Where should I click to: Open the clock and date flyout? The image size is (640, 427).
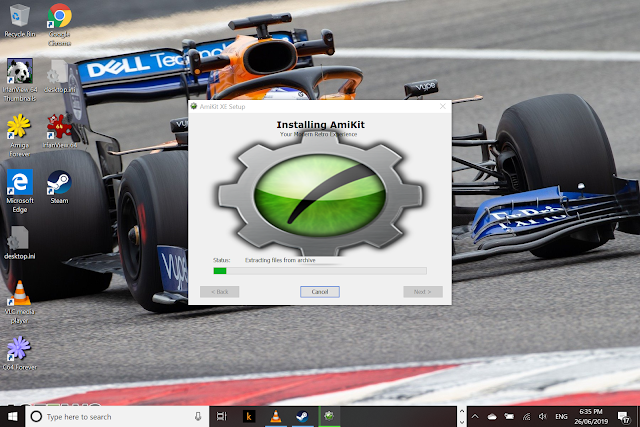(591, 416)
